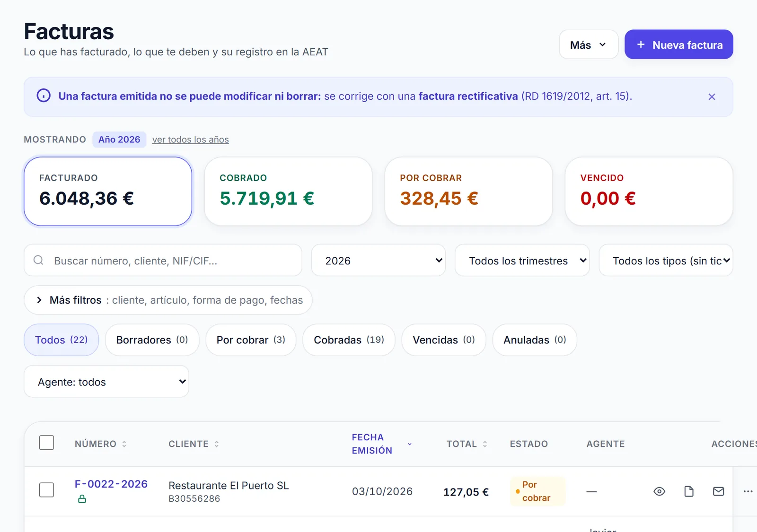Select the Todos (22) filter tab
Image resolution: width=757 pixels, height=532 pixels.
click(62, 340)
